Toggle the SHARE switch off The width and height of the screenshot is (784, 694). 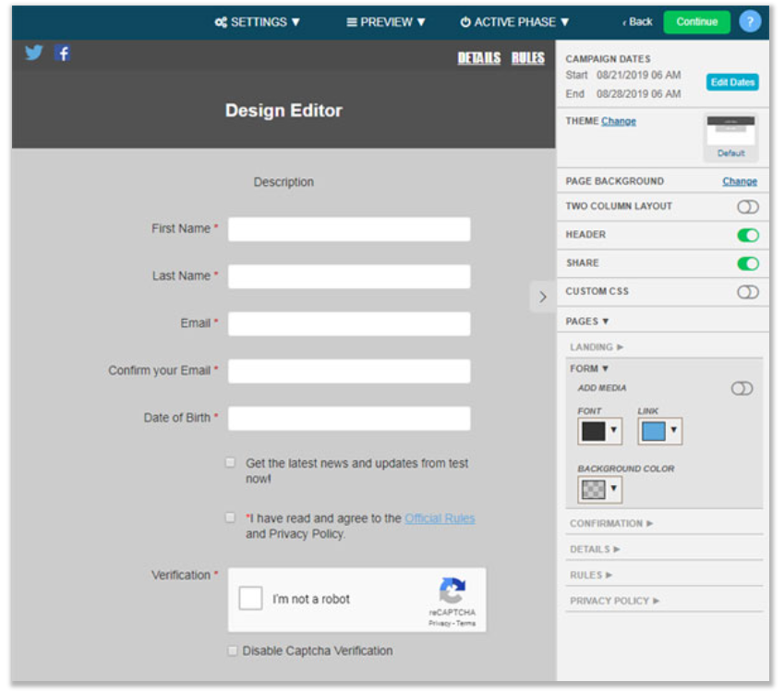(747, 263)
